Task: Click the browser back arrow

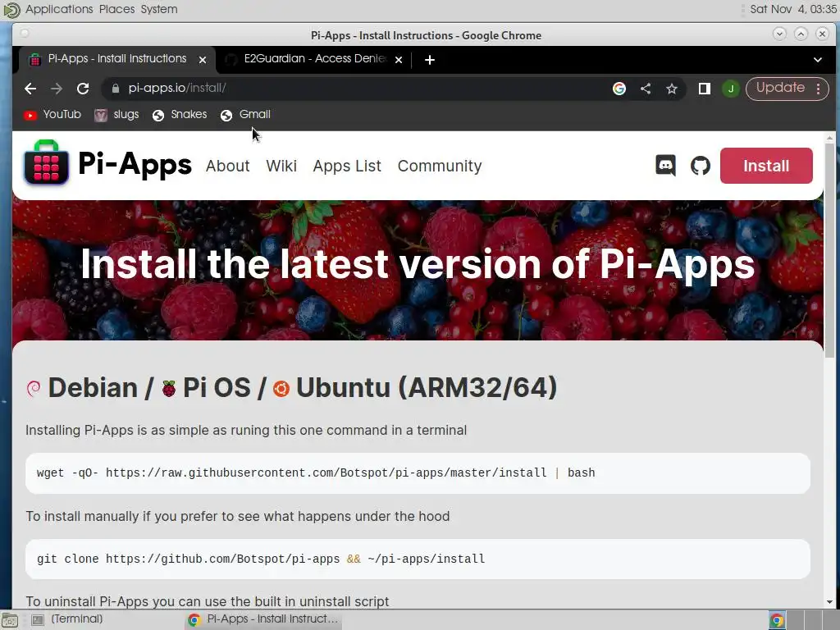Action: pos(30,89)
